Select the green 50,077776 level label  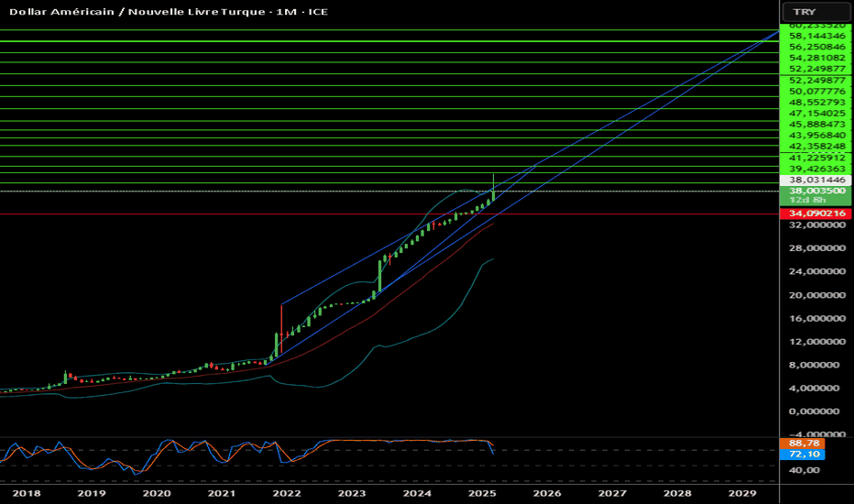pos(816,91)
